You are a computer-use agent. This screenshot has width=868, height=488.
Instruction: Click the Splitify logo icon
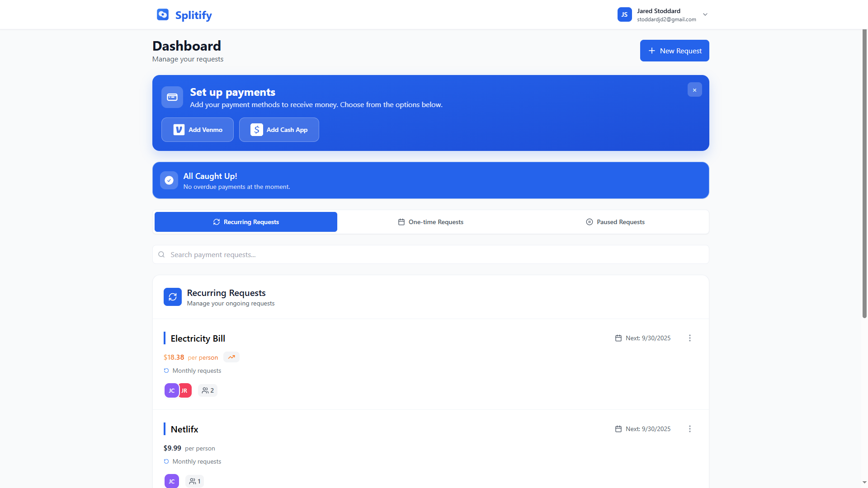pos(163,14)
